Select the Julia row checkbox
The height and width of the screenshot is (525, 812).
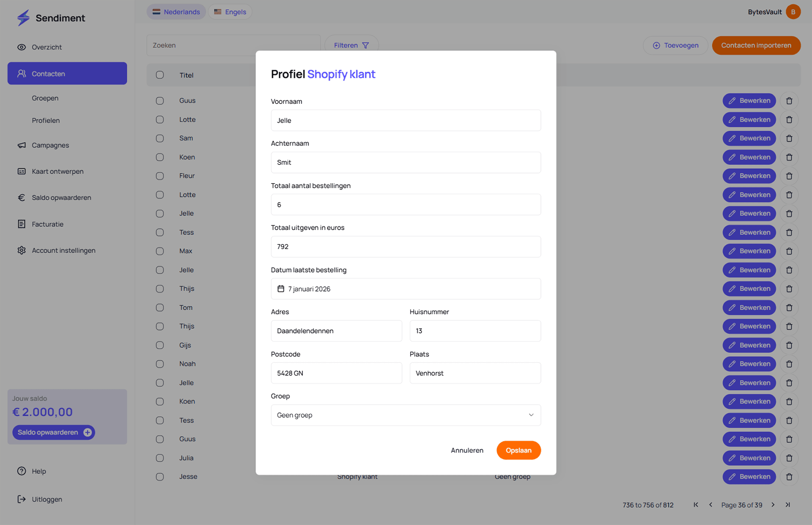click(160, 458)
